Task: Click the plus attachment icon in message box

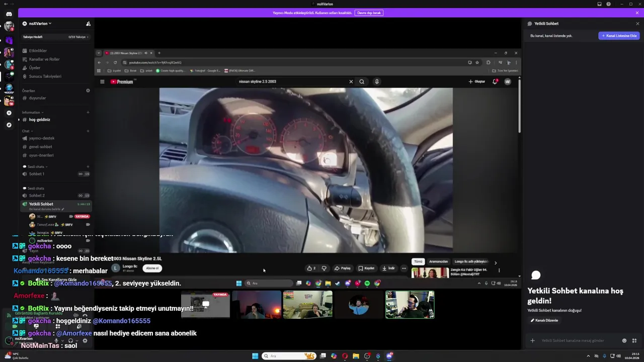Action: click(532, 340)
